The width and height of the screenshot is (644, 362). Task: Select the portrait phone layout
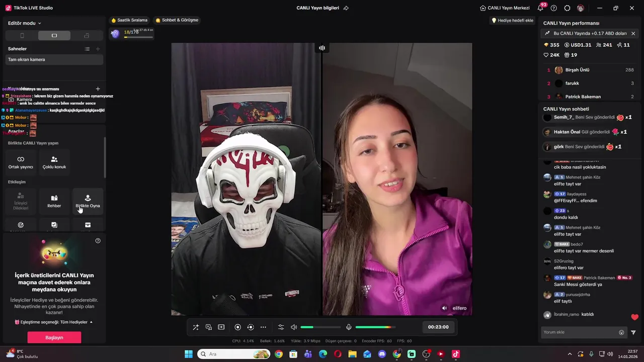click(x=22, y=36)
